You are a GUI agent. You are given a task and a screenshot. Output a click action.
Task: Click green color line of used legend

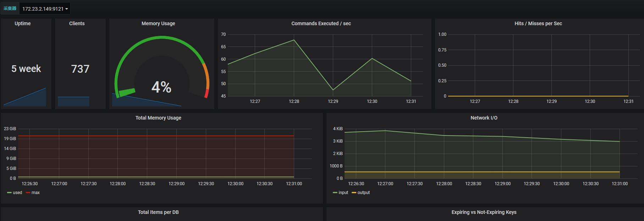click(9, 193)
